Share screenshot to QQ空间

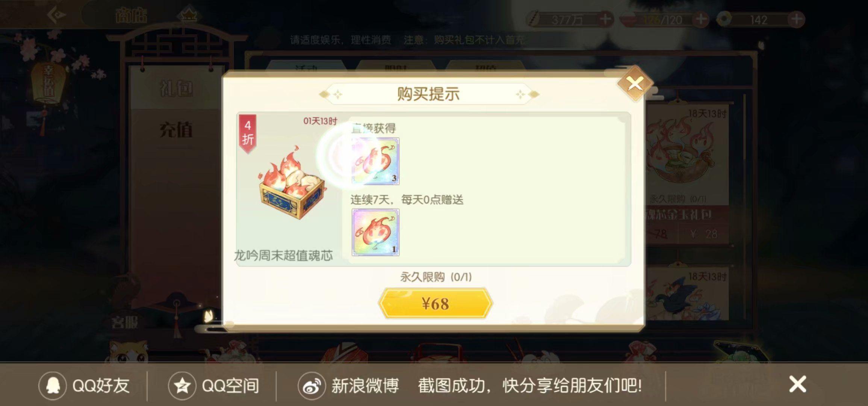click(213, 386)
